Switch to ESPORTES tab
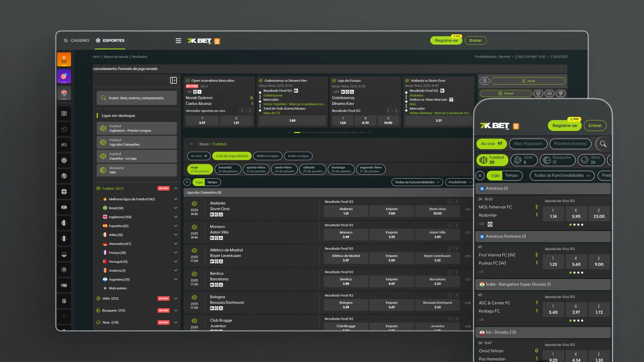Viewport: 644px width, 362px height. [x=110, y=41]
